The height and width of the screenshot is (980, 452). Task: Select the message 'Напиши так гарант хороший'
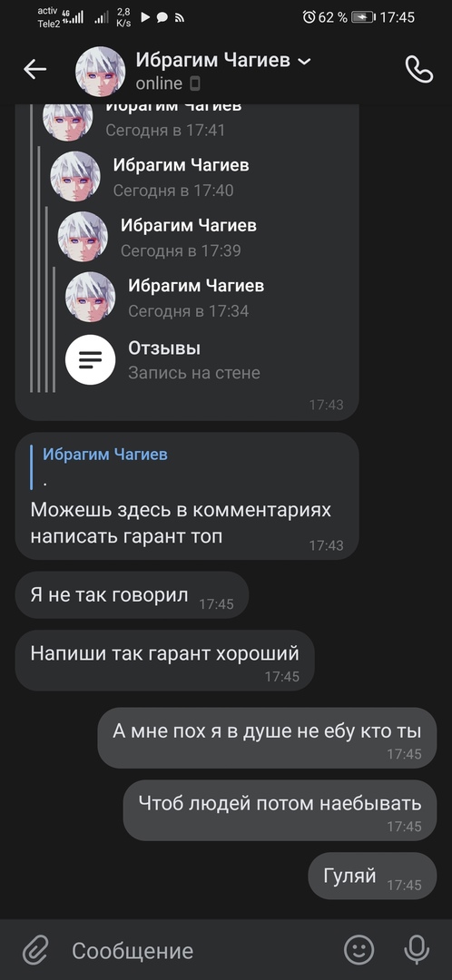point(164,660)
